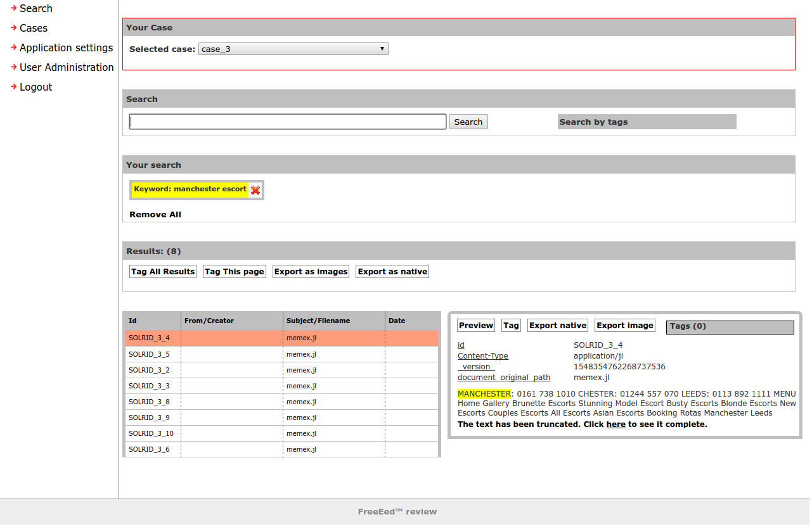Export results as images
812x529 pixels.
click(311, 271)
